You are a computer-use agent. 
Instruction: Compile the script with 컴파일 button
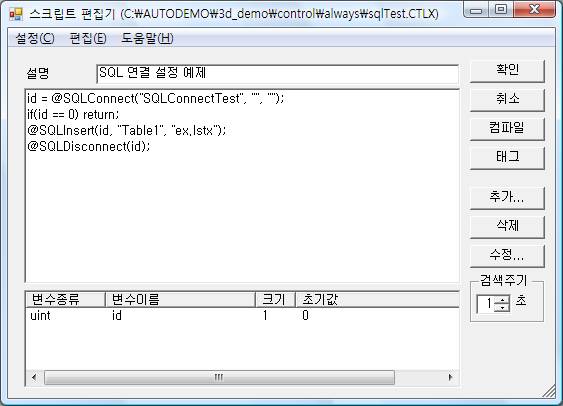507,129
